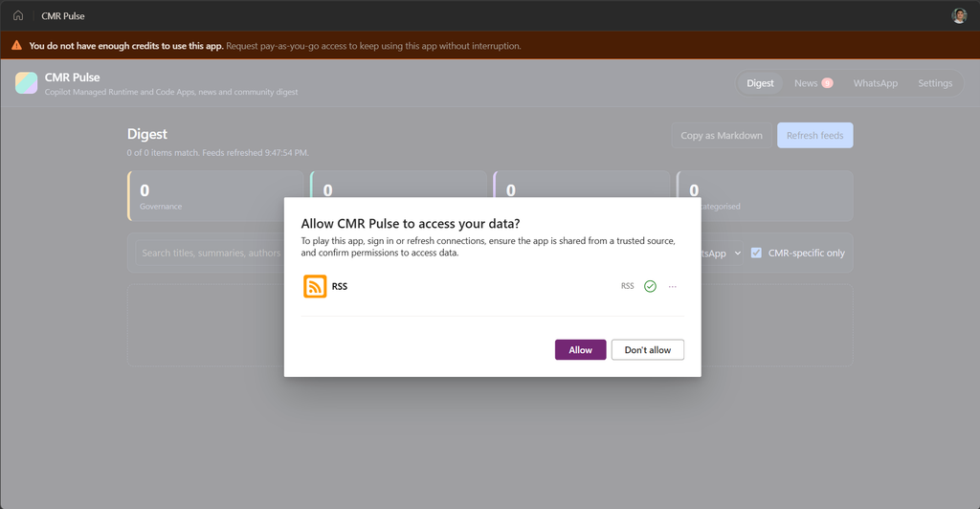Click the CMR Pulse gradient app logo
The image size is (980, 509).
point(26,83)
